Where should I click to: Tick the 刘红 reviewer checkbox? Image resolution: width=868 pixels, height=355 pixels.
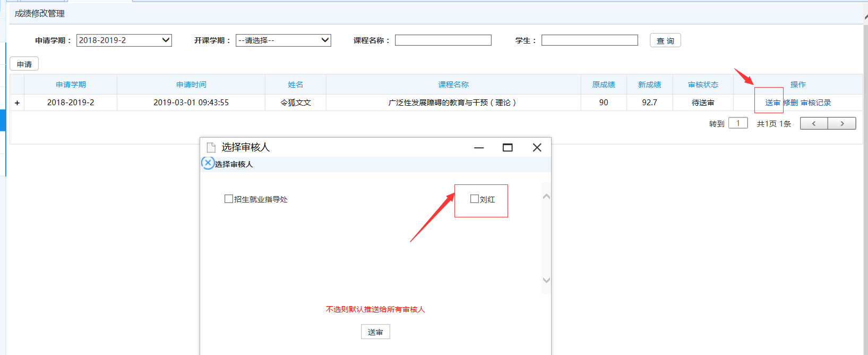tap(475, 199)
